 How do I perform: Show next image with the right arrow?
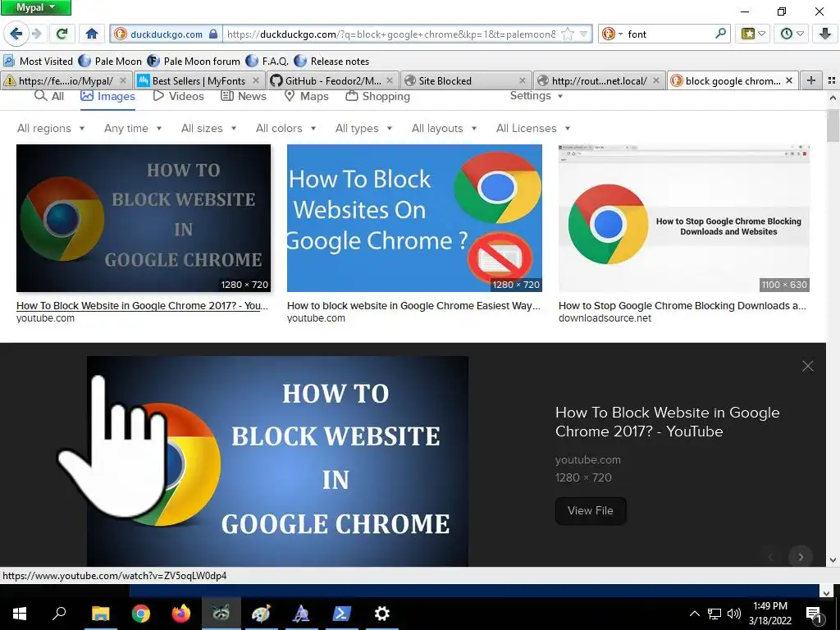tap(801, 557)
